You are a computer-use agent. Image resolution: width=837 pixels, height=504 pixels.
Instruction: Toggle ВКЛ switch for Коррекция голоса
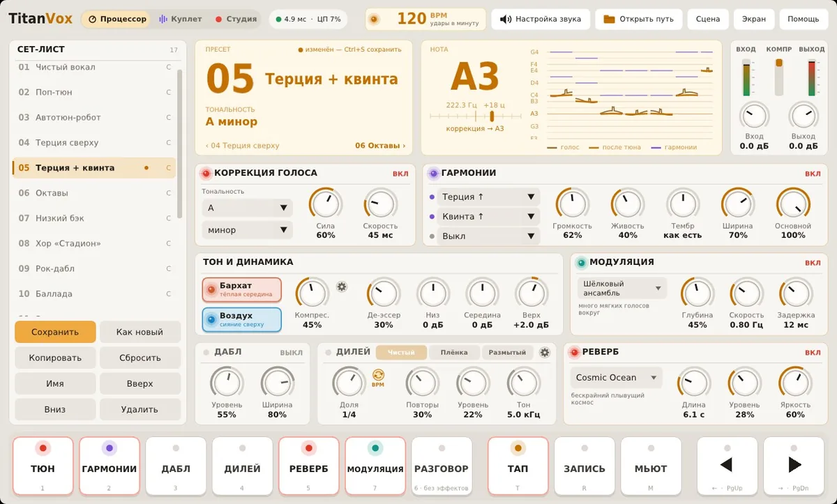tap(400, 174)
